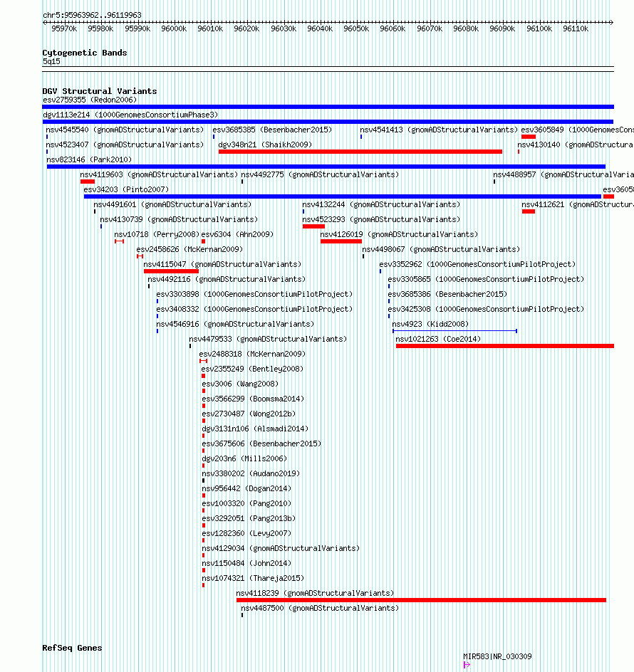The width and height of the screenshot is (634, 672).
Task: Select nsv956442 (Dogan2014) label
Action: [246, 488]
